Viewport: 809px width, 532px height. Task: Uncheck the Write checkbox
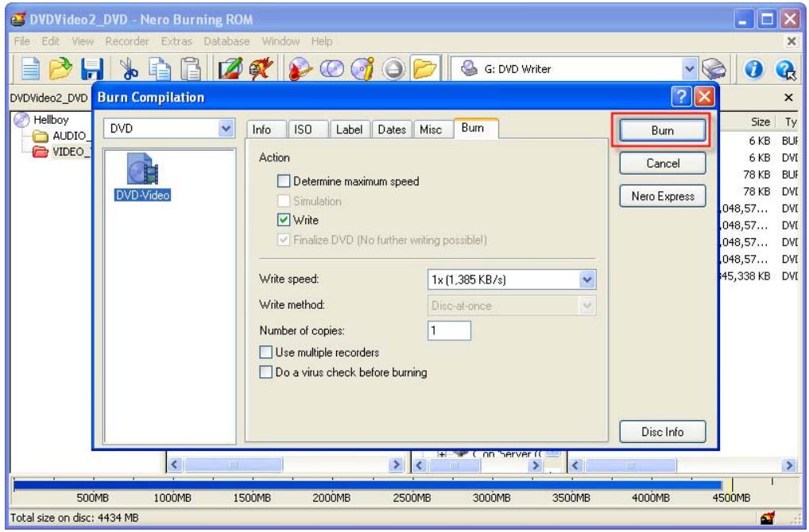tap(284, 220)
